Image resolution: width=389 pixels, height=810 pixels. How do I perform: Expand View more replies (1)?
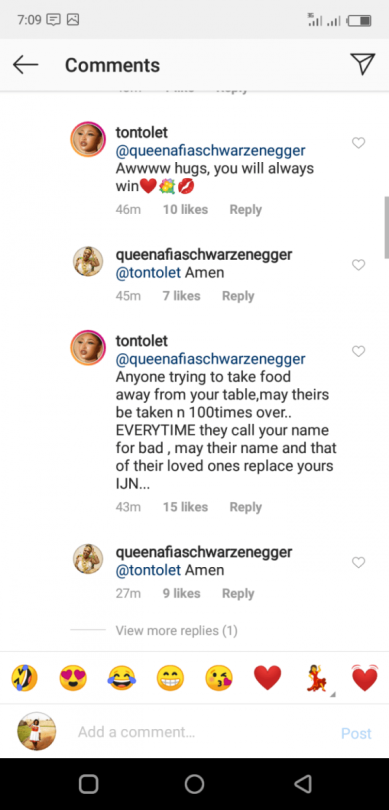pyautogui.click(x=176, y=630)
